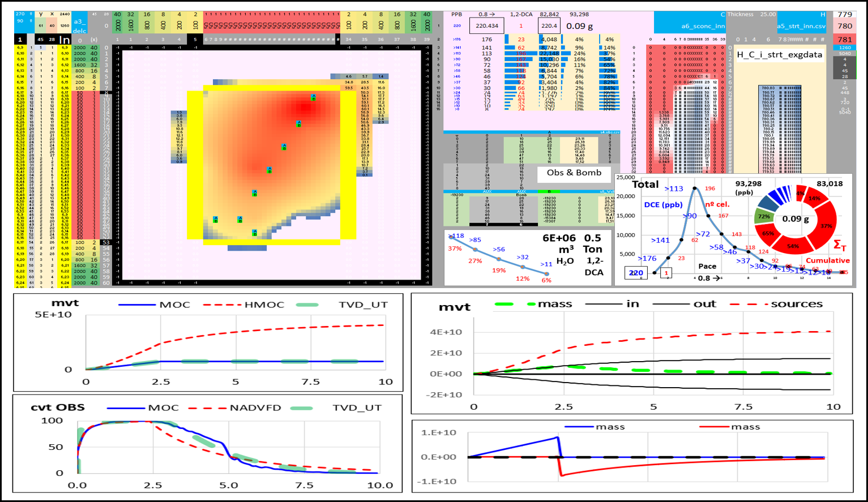Screen dimensions: 868x502
Task: Select the a5_strt_inn.csv blue header cell
Action: pos(801,26)
